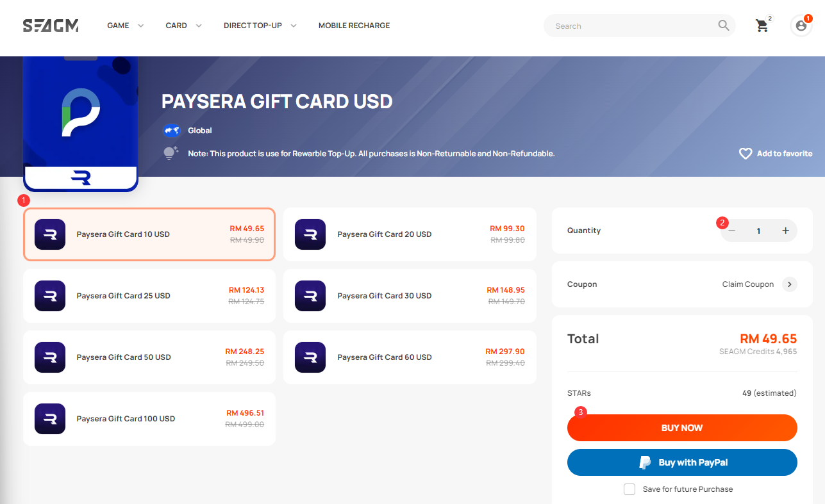Open the MOBILE RECHARGE menu item
The width and height of the screenshot is (825, 504).
(x=354, y=26)
